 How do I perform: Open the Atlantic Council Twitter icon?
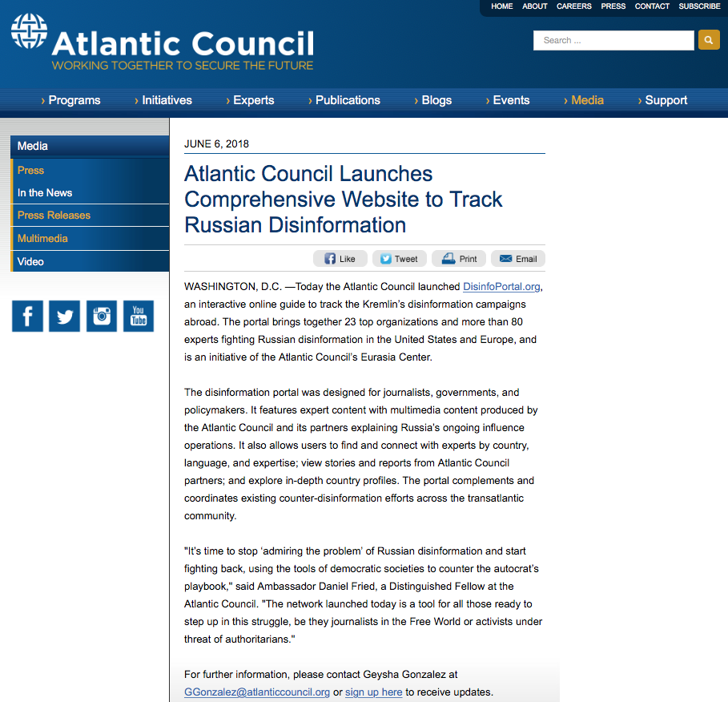[x=65, y=316]
